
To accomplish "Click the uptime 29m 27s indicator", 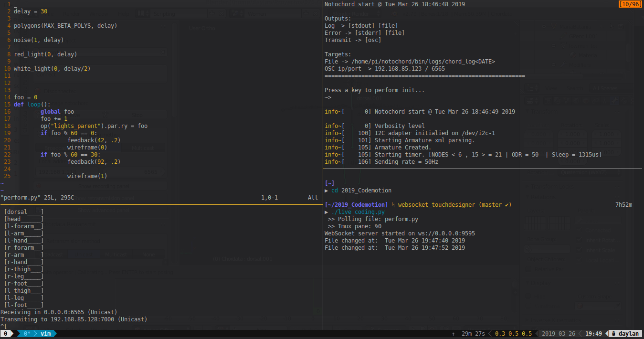I will pyautogui.click(x=474, y=334).
